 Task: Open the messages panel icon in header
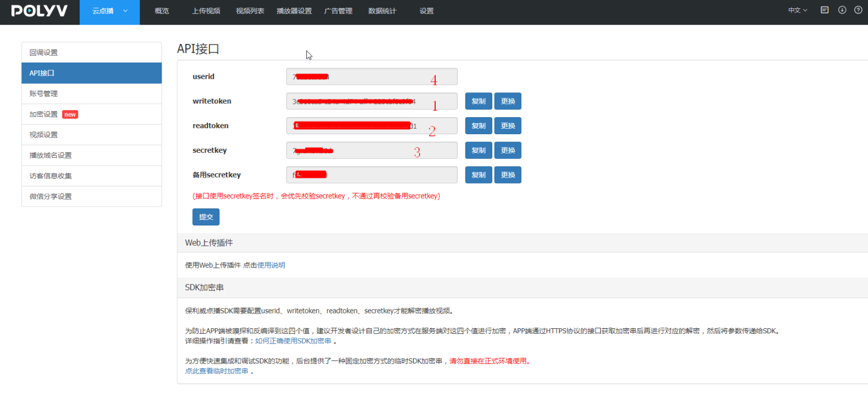(x=824, y=10)
